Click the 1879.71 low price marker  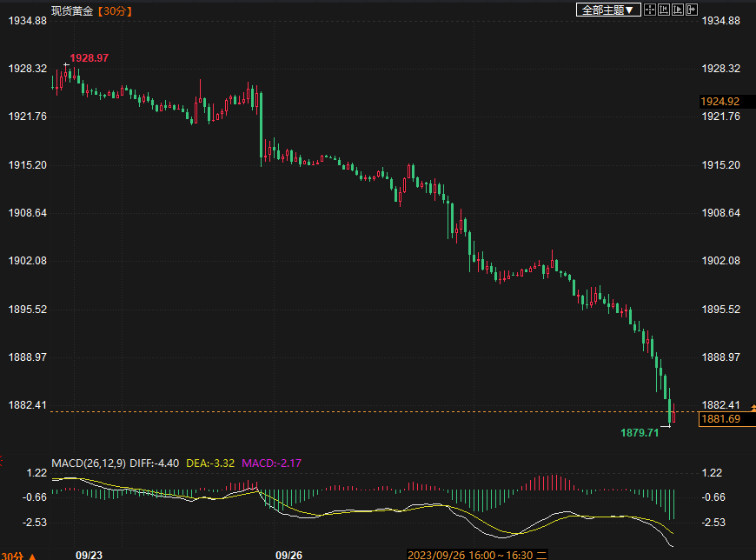point(639,432)
